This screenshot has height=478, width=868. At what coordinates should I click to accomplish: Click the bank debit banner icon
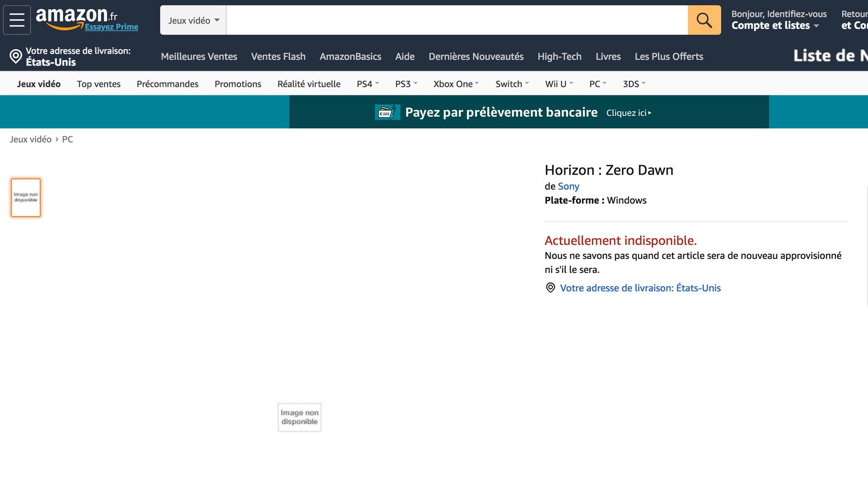387,112
